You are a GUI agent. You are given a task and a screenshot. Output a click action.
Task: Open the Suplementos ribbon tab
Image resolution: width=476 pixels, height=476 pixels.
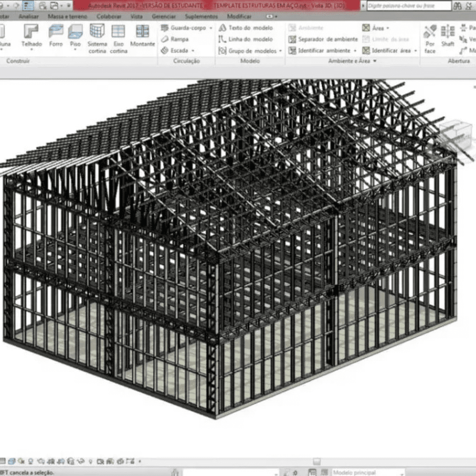click(201, 16)
